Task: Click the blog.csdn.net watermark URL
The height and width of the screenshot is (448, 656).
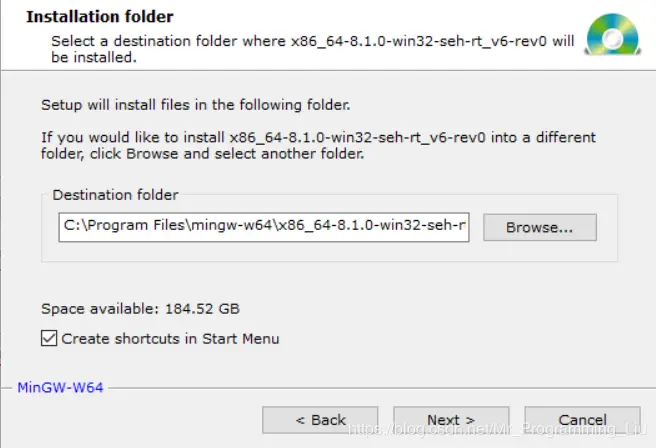Action: [498, 429]
